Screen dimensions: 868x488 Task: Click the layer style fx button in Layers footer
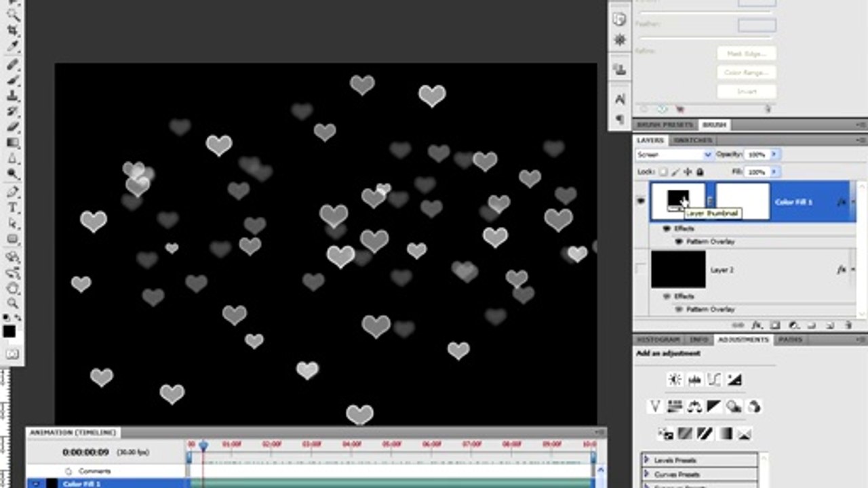pos(757,326)
